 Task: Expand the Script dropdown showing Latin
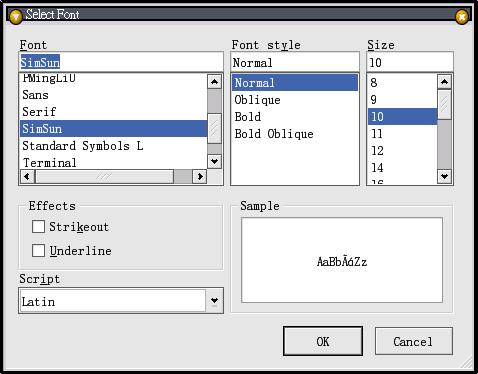(x=214, y=301)
